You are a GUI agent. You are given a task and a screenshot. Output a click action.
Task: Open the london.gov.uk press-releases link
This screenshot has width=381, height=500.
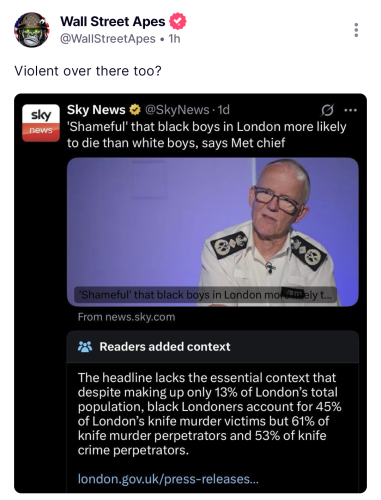168,479
